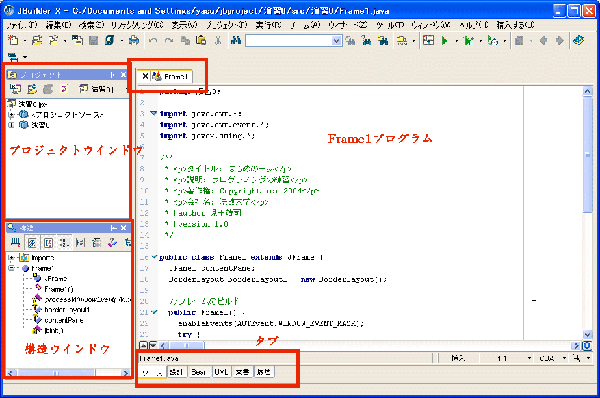Open the Help menu in menu bar

pyautogui.click(x=474, y=25)
